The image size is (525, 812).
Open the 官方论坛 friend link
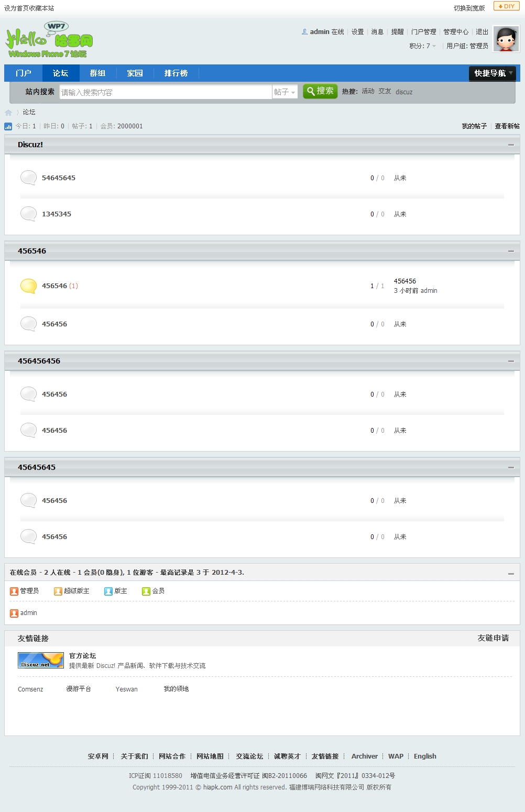click(83, 656)
